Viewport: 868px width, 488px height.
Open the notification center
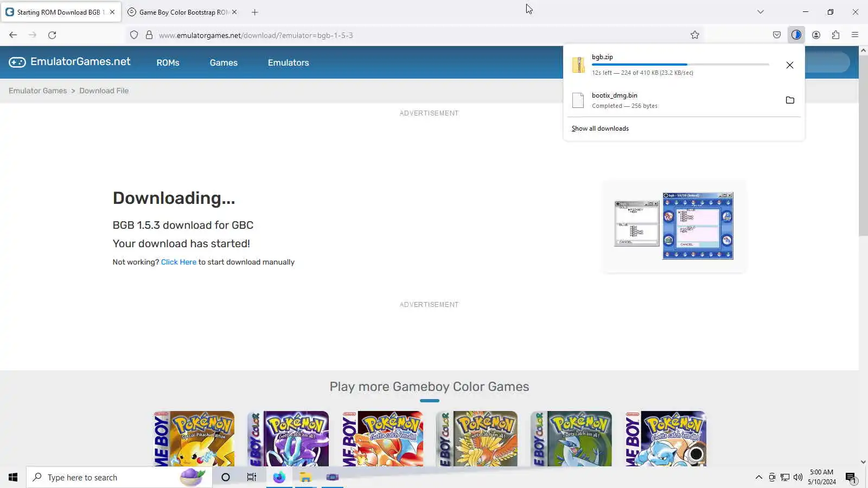pyautogui.click(x=851, y=477)
